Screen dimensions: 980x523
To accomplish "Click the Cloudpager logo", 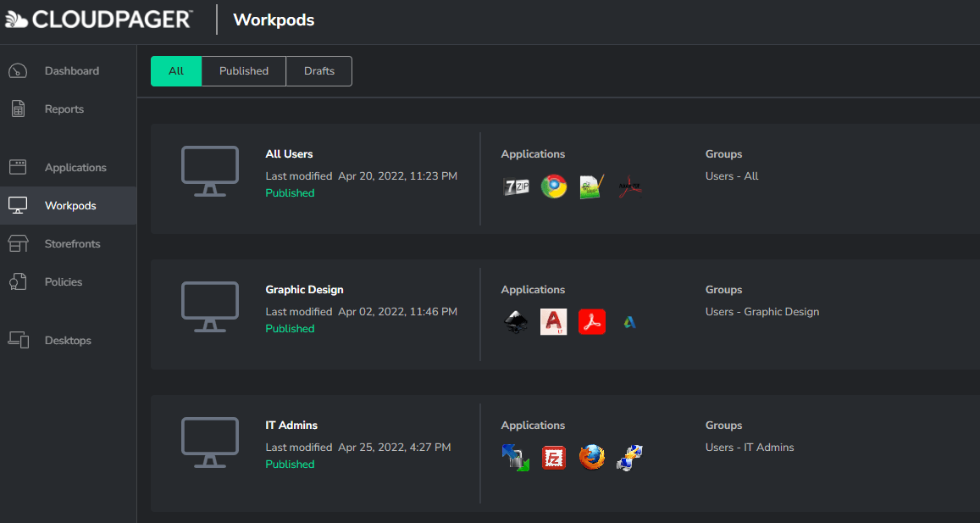I will pyautogui.click(x=99, y=19).
